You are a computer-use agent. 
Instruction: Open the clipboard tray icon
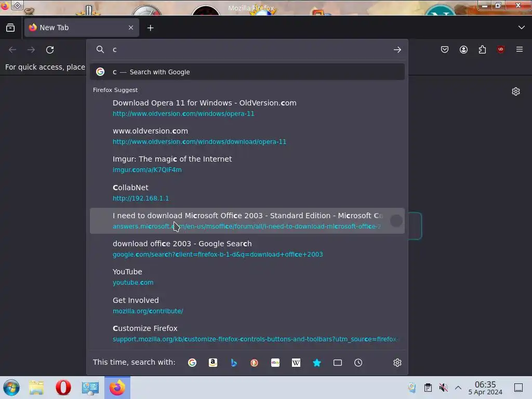428,388
